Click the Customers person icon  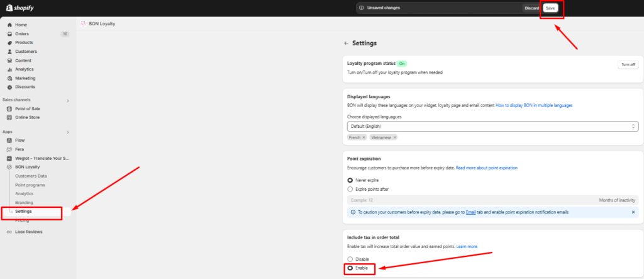[x=9, y=52]
